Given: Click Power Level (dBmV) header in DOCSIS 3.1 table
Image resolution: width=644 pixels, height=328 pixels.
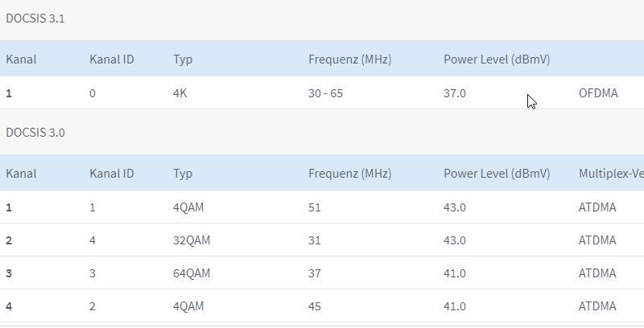Looking at the screenshot, I should tap(497, 59).
